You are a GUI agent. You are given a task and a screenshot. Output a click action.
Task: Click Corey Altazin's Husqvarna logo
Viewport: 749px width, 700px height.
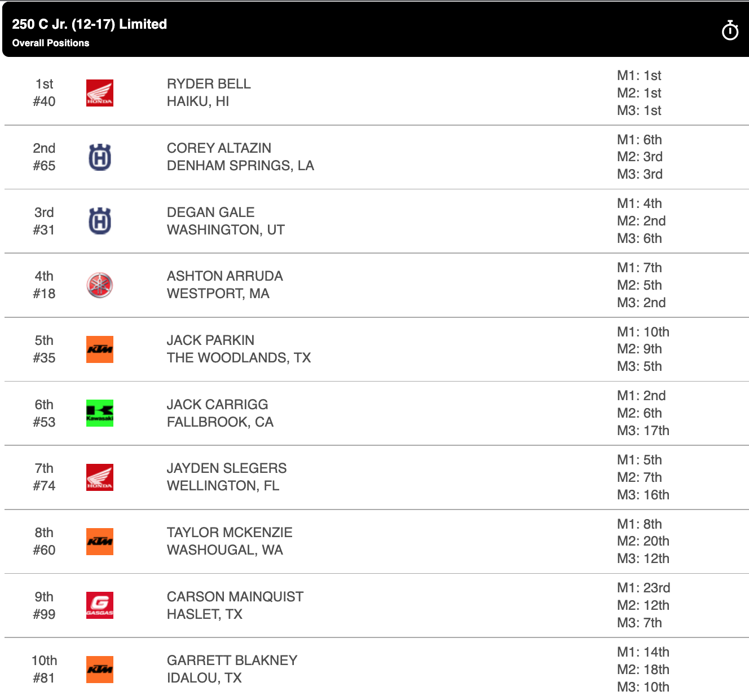coord(100,157)
